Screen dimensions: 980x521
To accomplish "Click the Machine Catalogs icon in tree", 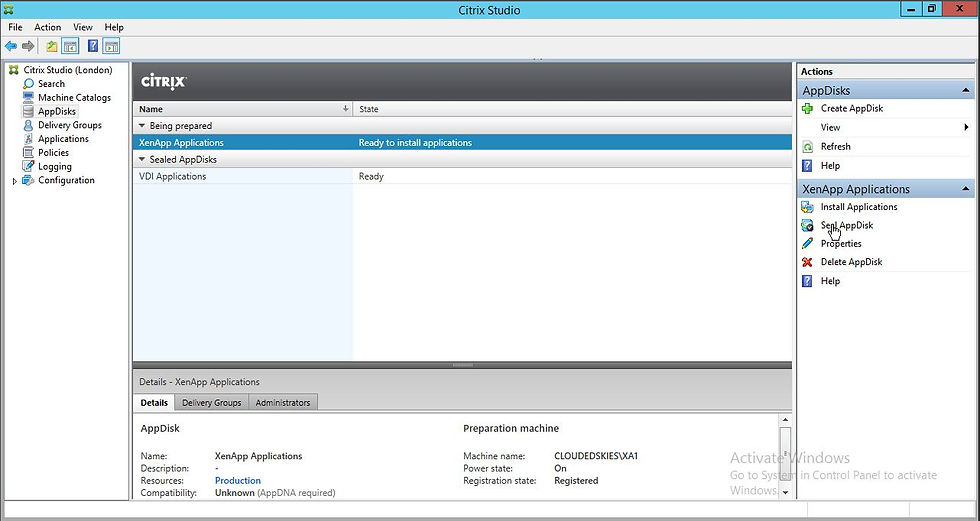I will pos(28,97).
